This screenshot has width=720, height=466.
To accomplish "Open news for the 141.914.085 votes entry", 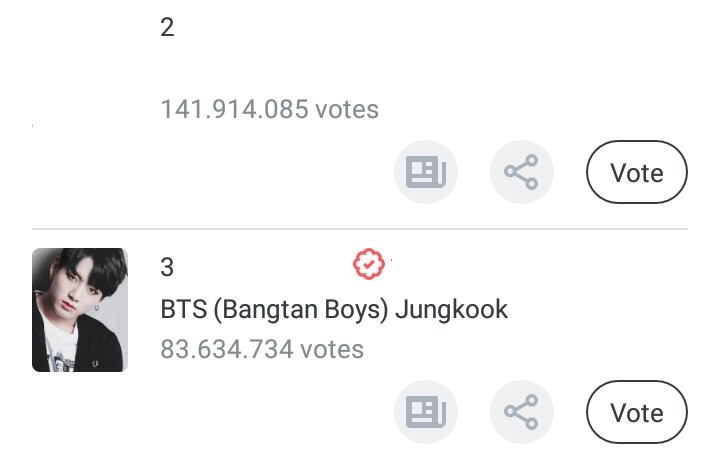I will pos(426,173).
